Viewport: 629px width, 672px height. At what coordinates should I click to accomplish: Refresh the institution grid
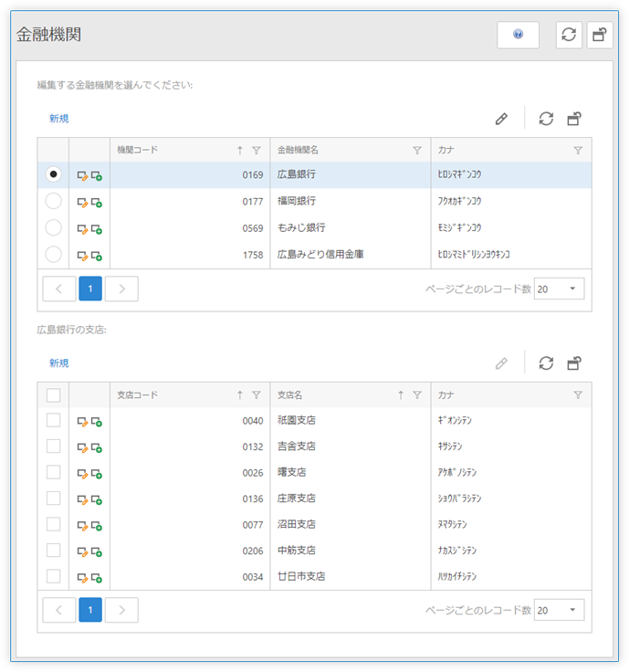(546, 119)
